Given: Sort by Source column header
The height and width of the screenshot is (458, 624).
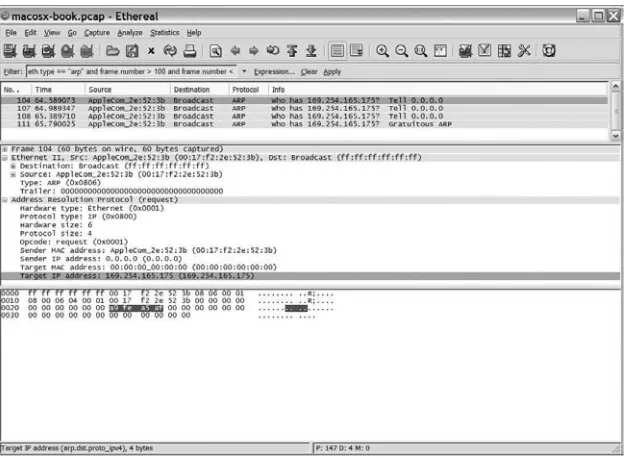Looking at the screenshot, I should click(128, 90).
